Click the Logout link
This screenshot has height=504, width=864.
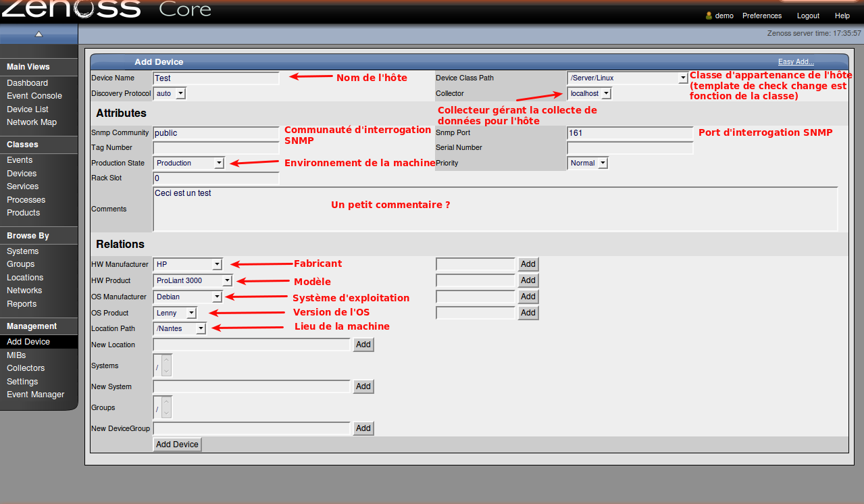click(808, 16)
